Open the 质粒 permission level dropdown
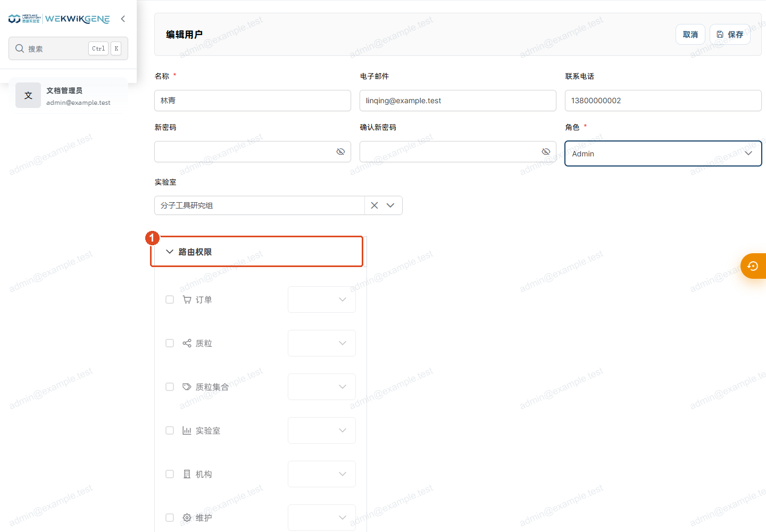Screen dimensions: 766x532 click(322, 343)
